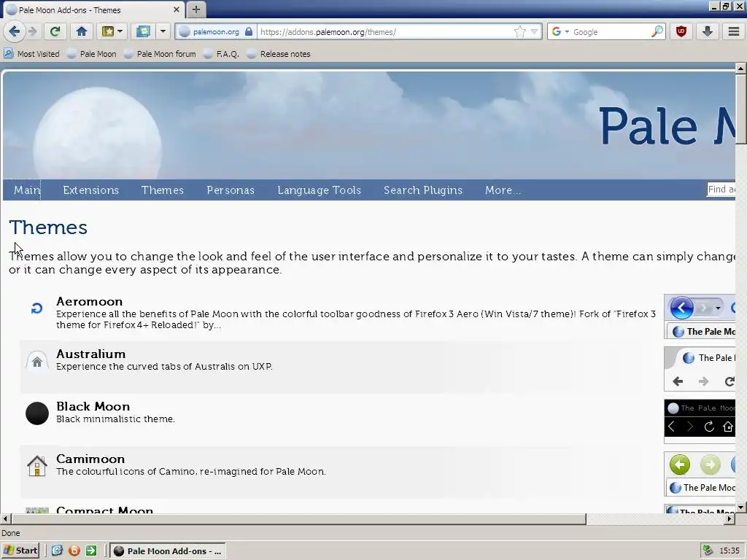
Task: View the Aeromoon preview thumbnail
Action: [x=700, y=316]
